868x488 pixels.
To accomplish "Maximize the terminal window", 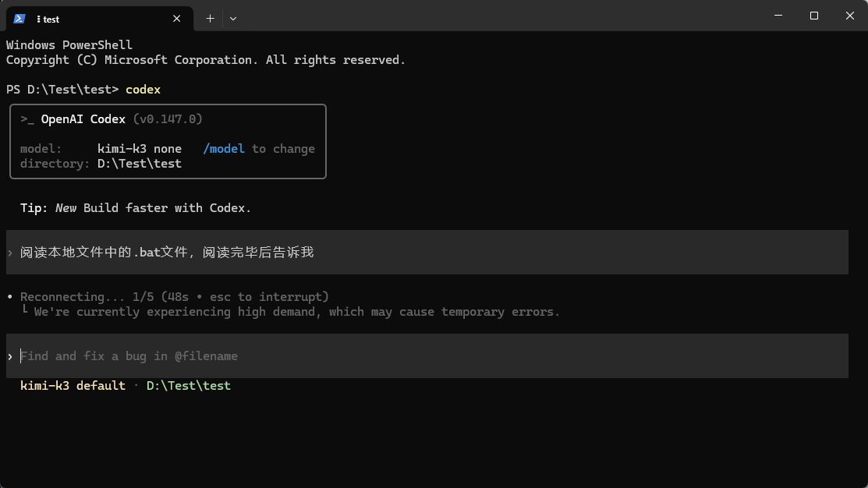I will (813, 16).
